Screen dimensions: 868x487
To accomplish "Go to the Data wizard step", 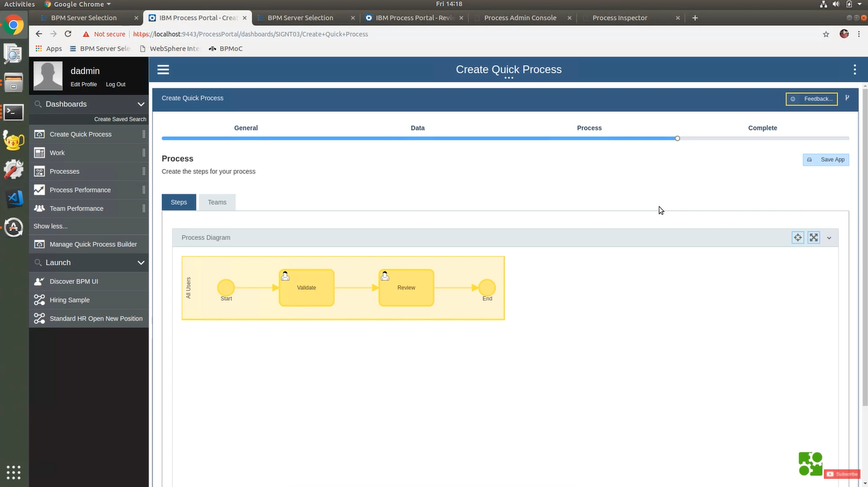I will click(418, 128).
